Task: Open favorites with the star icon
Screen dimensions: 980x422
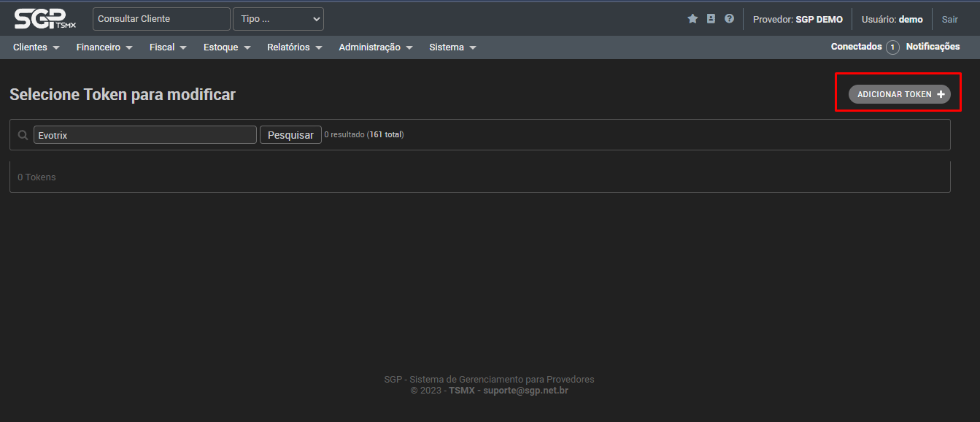Action: (692, 19)
